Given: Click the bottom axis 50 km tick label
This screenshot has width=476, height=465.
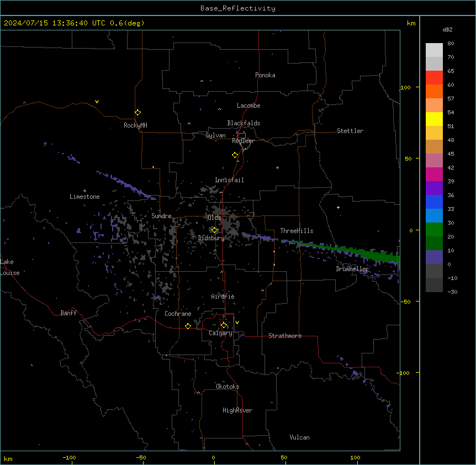Looking at the screenshot, I should (x=284, y=457).
